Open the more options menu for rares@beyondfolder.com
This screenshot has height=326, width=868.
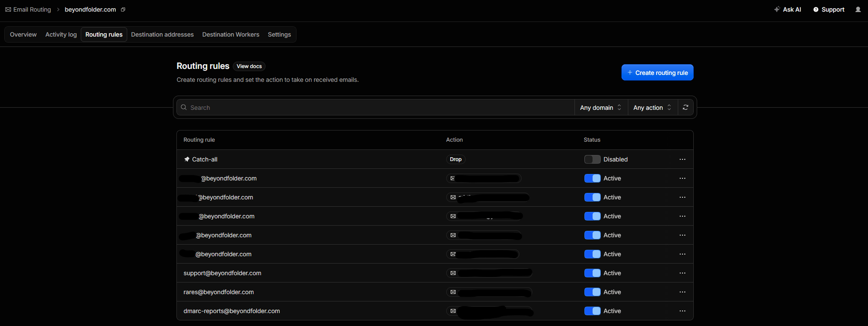click(x=683, y=292)
